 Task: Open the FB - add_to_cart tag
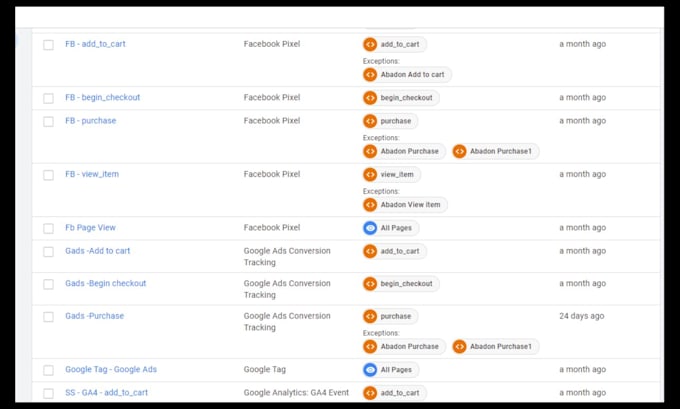pos(95,44)
